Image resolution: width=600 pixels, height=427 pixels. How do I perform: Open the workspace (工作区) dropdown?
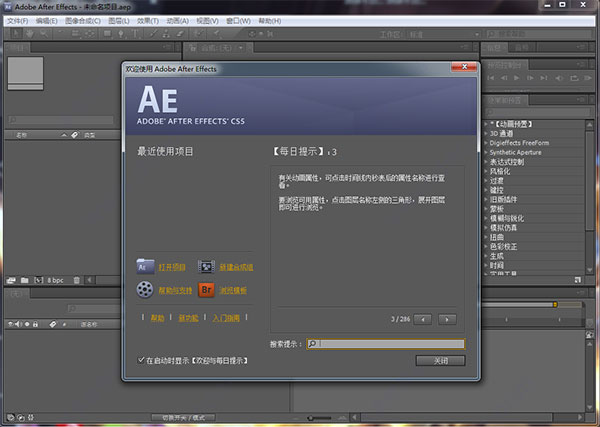click(x=443, y=34)
